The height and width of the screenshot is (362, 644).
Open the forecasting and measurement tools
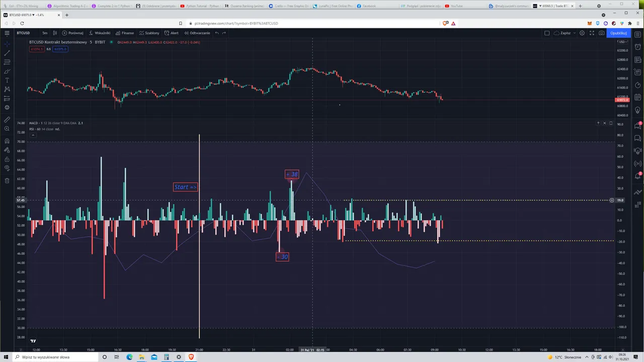tap(7, 98)
